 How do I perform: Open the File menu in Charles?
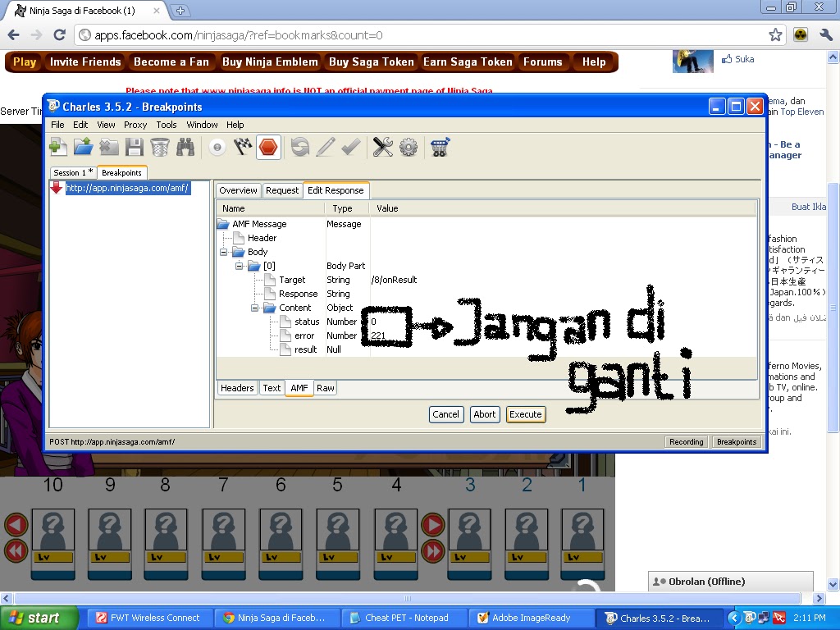click(x=57, y=125)
